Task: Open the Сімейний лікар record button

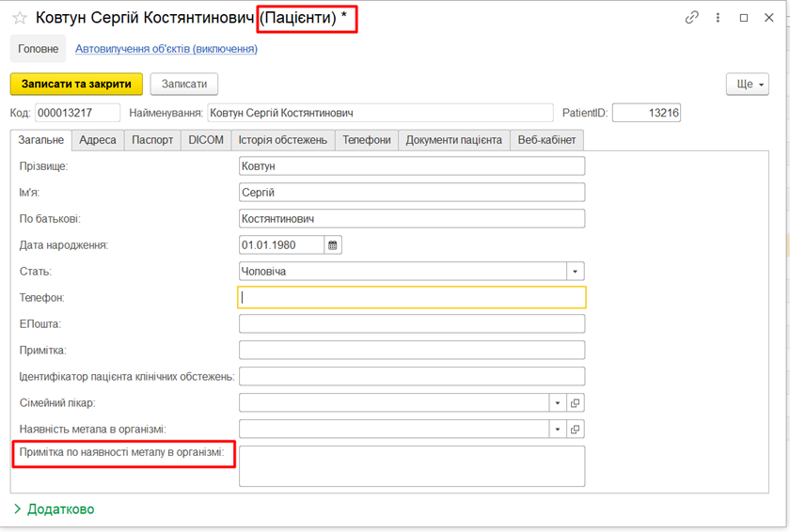Action: pos(576,403)
